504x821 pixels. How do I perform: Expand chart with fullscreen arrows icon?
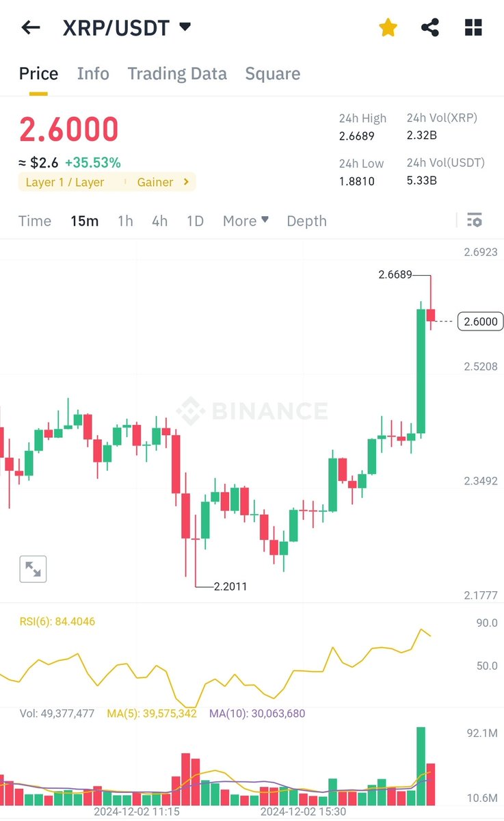pos(33,569)
